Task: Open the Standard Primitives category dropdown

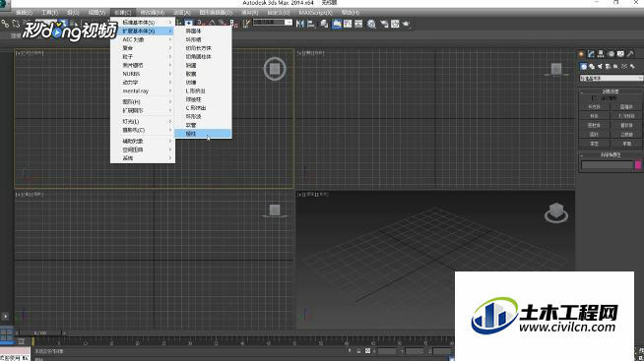Action: click(611, 78)
